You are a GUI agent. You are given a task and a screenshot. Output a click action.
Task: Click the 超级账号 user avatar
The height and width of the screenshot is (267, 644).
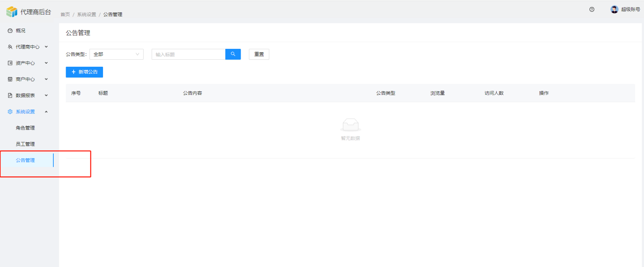pyautogui.click(x=614, y=10)
